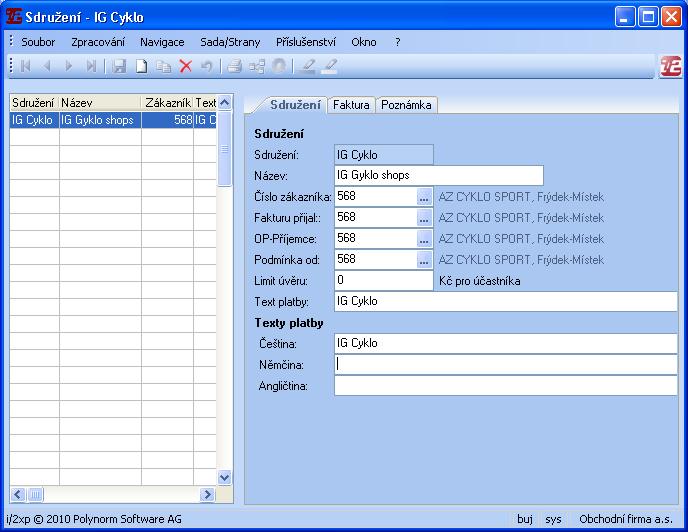The image size is (688, 532).
Task: Click the Angličtina payment text field
Action: [x=505, y=386]
